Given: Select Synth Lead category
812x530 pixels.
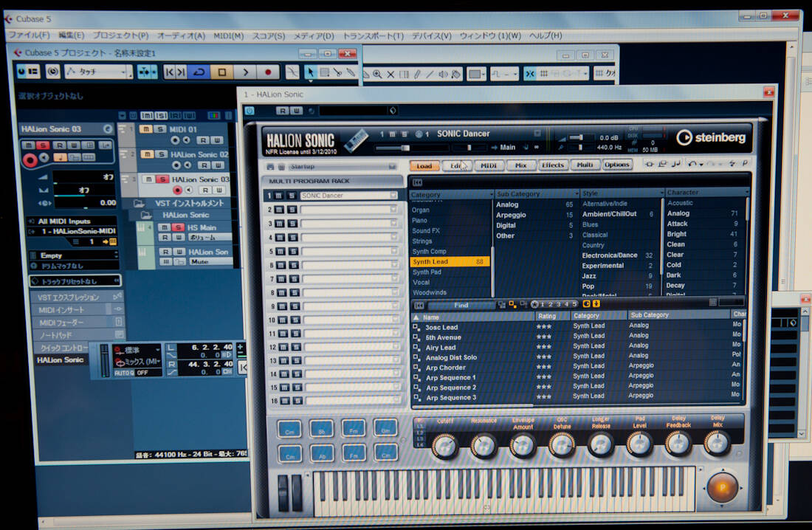Looking at the screenshot, I should (449, 261).
